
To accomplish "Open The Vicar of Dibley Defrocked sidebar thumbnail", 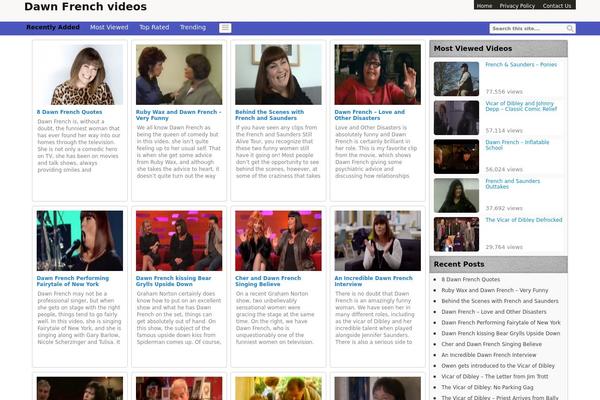I will pos(456,234).
